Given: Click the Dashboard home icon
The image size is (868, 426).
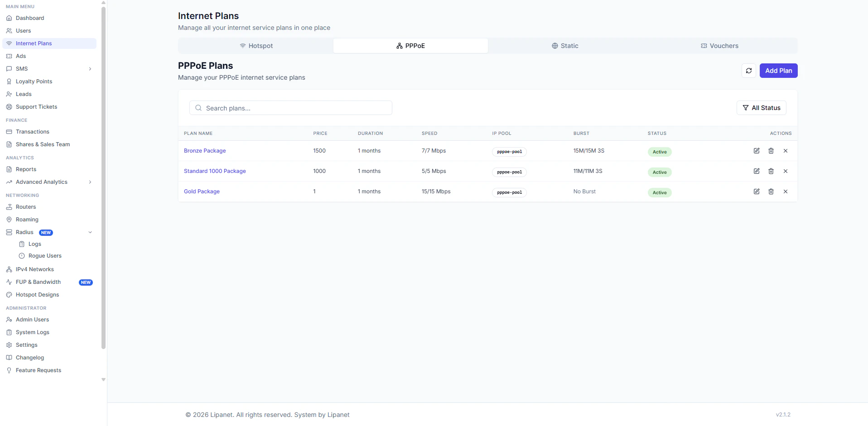Looking at the screenshot, I should (9, 18).
